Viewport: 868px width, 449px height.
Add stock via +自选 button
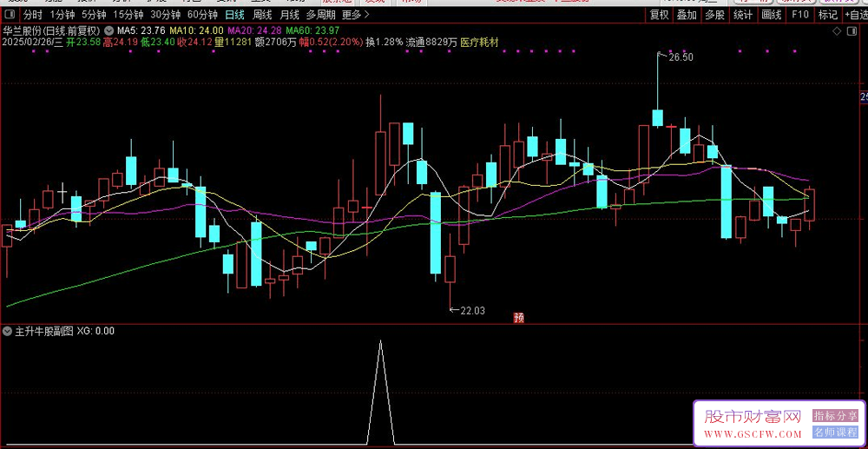[x=856, y=15]
